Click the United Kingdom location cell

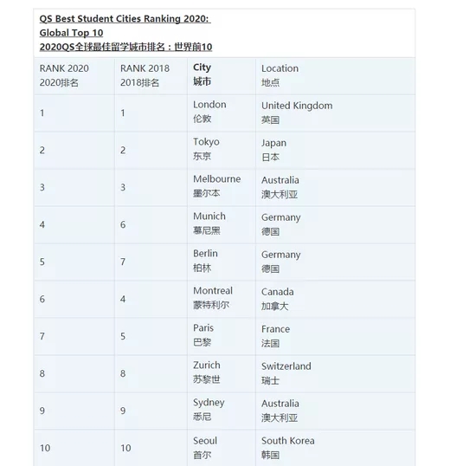[x=335, y=113]
